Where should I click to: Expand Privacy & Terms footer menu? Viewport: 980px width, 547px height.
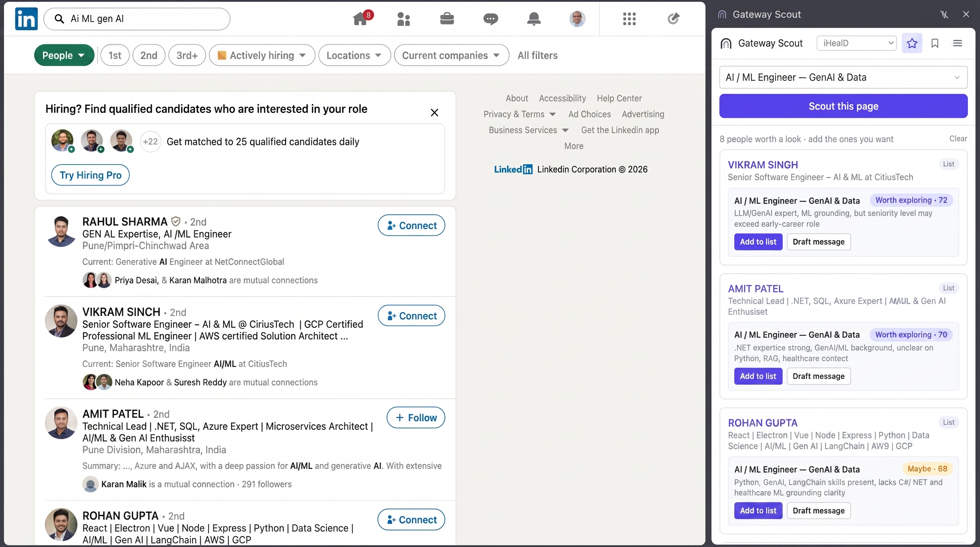tap(519, 114)
